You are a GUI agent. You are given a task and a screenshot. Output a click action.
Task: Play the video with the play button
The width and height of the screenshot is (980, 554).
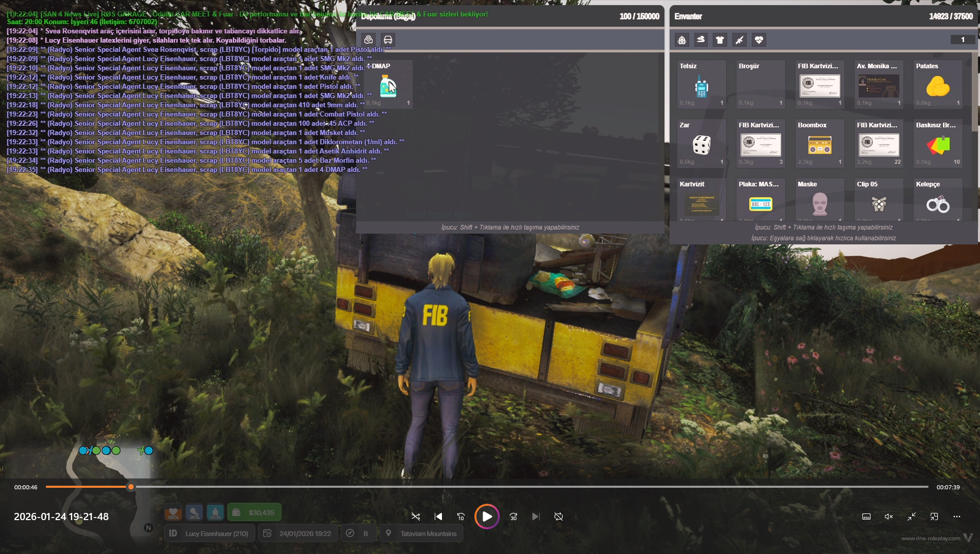487,517
